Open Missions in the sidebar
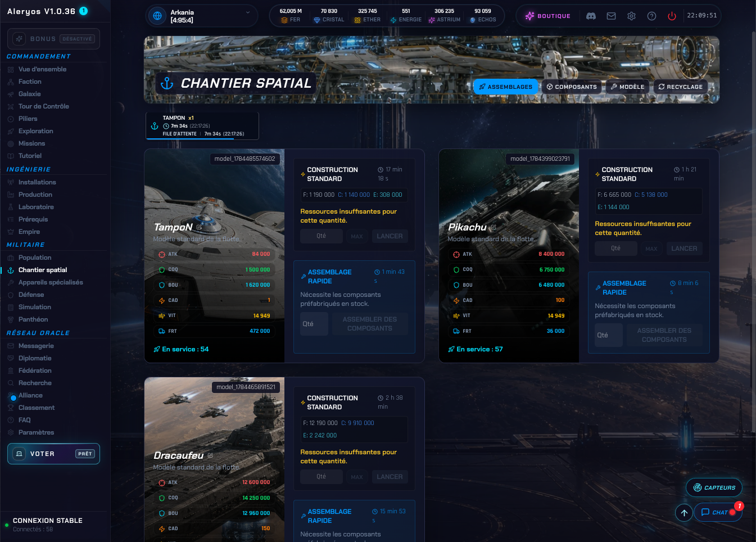This screenshot has height=542, width=756. coord(31,144)
